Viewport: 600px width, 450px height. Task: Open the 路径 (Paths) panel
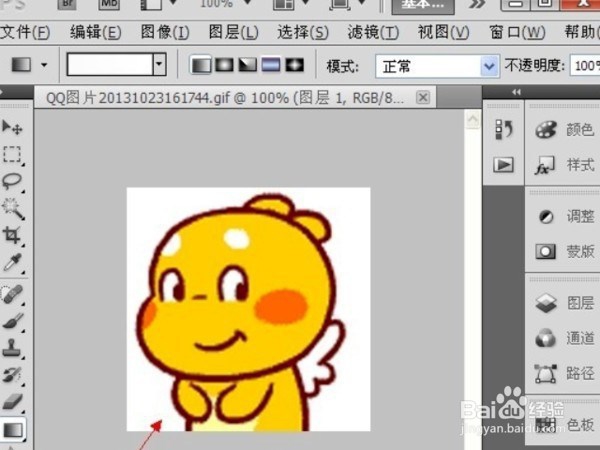(x=564, y=373)
